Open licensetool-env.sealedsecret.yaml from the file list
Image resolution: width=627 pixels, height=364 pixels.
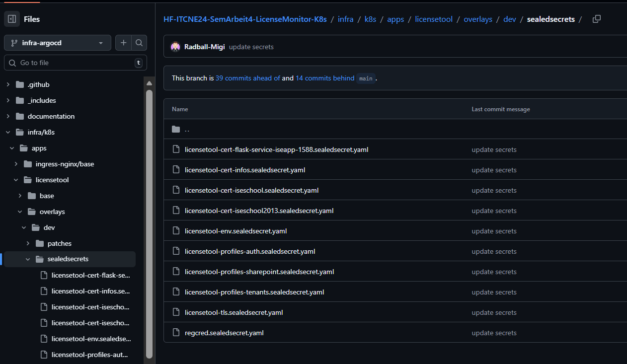coord(235,230)
